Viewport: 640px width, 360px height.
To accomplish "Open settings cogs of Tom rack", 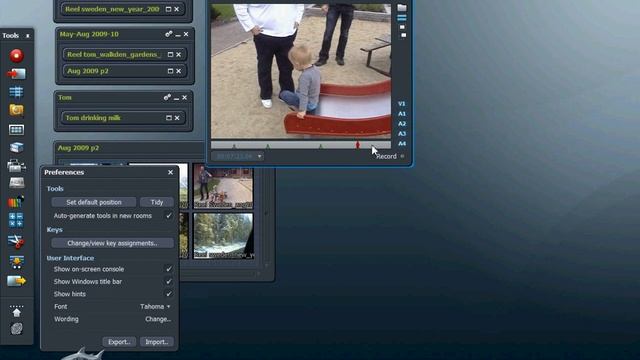I will point(167,98).
